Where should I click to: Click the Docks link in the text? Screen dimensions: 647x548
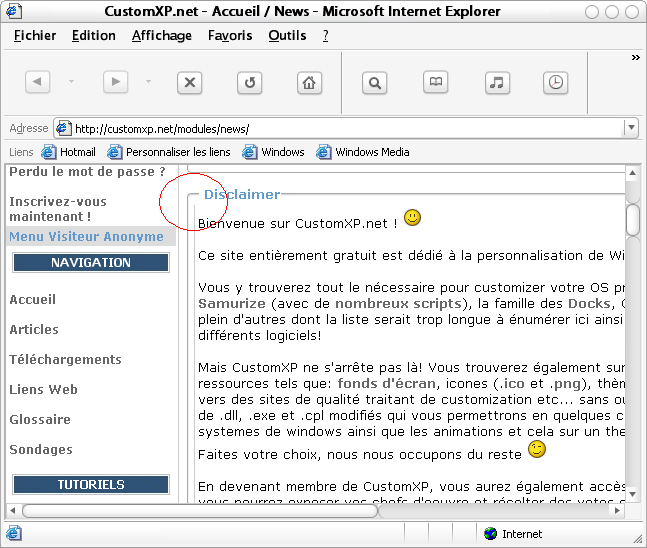pyautogui.click(x=589, y=304)
